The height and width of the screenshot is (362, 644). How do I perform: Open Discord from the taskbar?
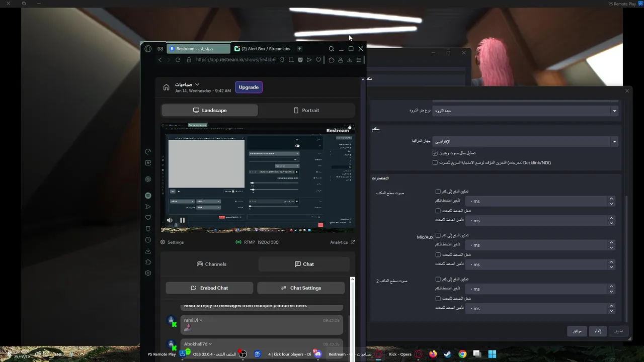pyautogui.click(x=317, y=354)
